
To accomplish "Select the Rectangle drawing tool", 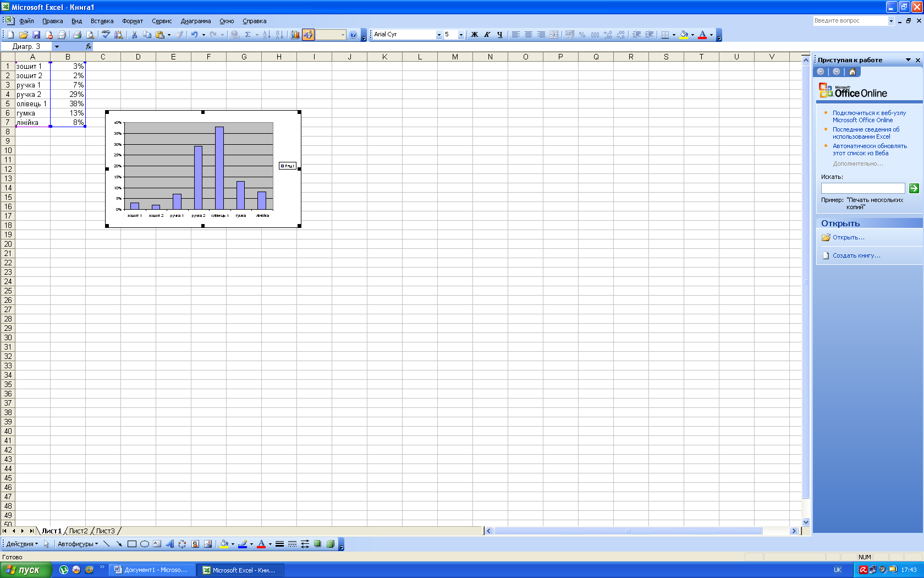I will [132, 544].
